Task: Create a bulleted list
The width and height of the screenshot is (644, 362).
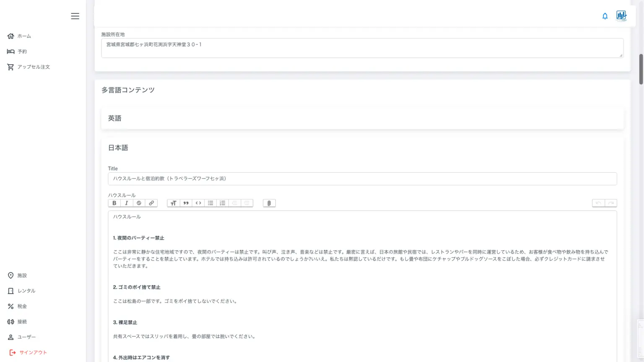Action: click(210, 203)
